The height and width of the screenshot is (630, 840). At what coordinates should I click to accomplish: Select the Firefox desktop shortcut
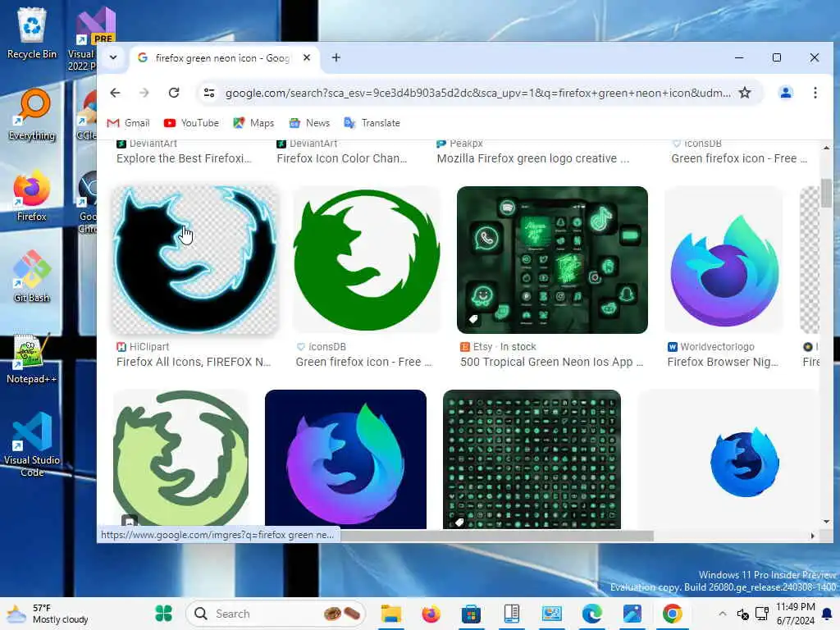click(32, 197)
